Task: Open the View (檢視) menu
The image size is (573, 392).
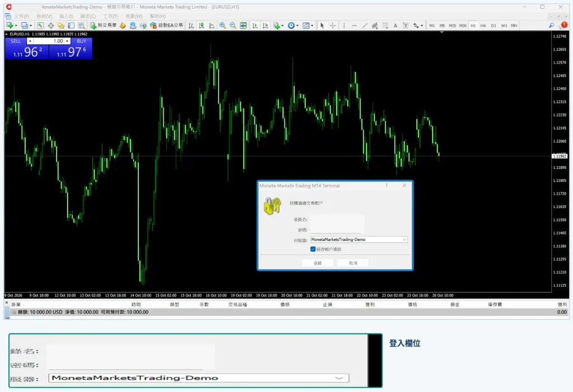Action: tap(44, 16)
